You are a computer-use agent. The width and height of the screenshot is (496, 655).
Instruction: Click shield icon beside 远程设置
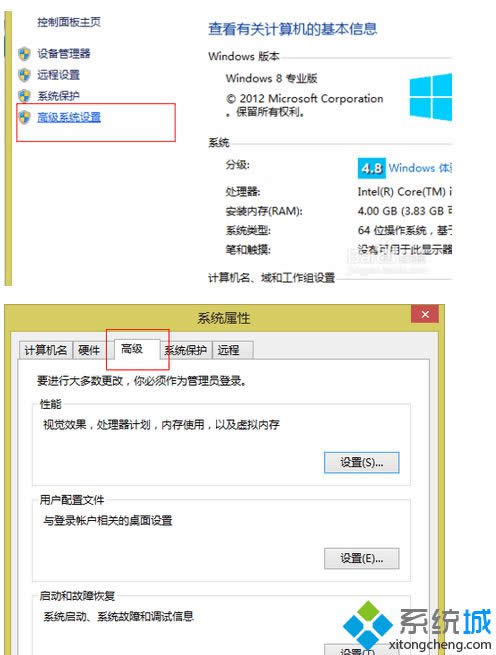point(24,75)
